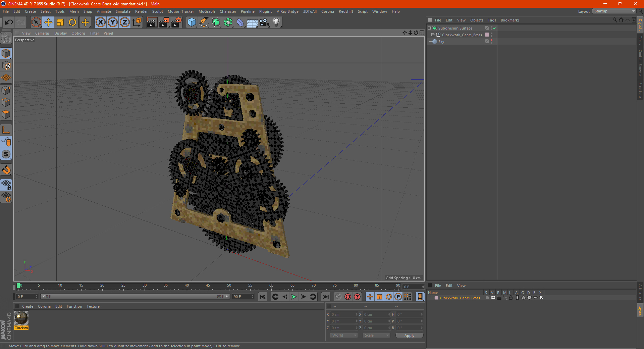
Task: Toggle Z axis lock
Action: [125, 22]
